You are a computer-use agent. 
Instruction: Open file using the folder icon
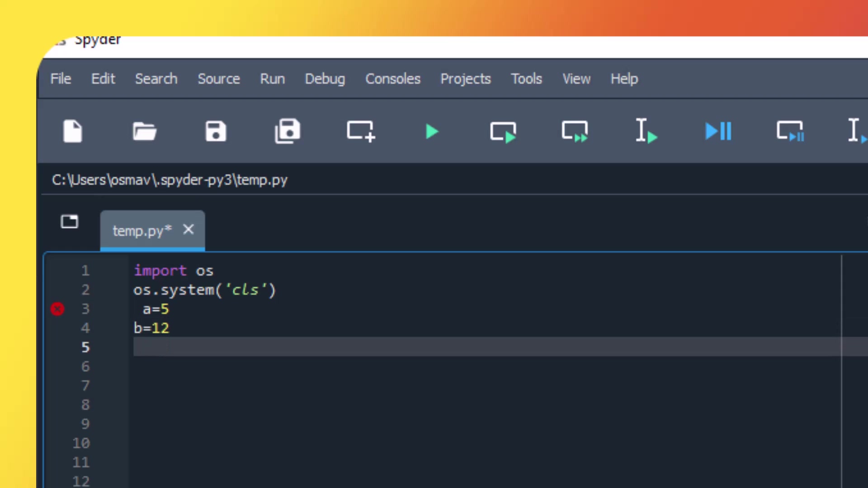click(144, 131)
